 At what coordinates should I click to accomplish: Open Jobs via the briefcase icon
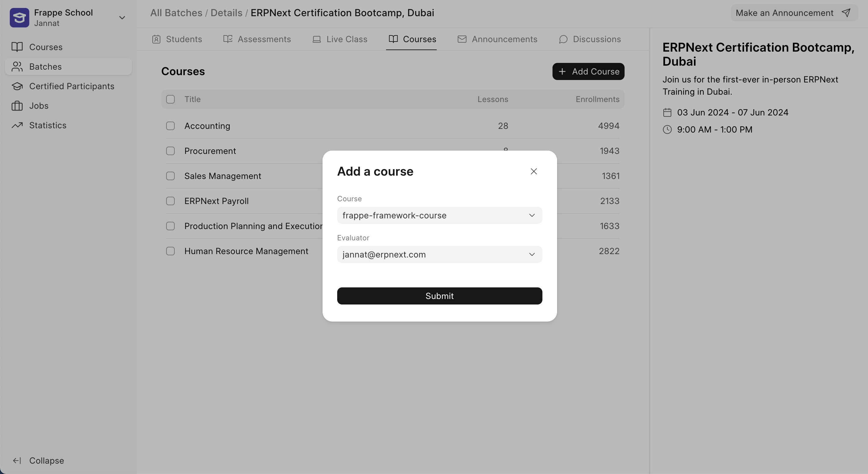[x=17, y=106]
